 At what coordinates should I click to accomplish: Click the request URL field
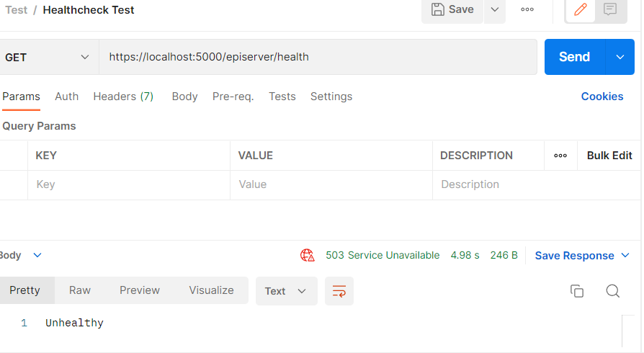tap(317, 57)
